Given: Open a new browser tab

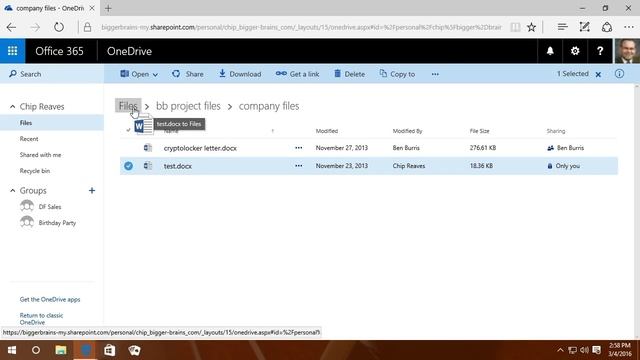Looking at the screenshot, I should [x=108, y=8].
